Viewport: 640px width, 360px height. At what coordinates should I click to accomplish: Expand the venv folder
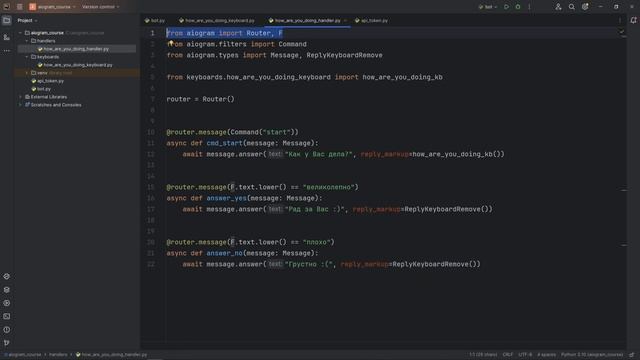point(27,73)
